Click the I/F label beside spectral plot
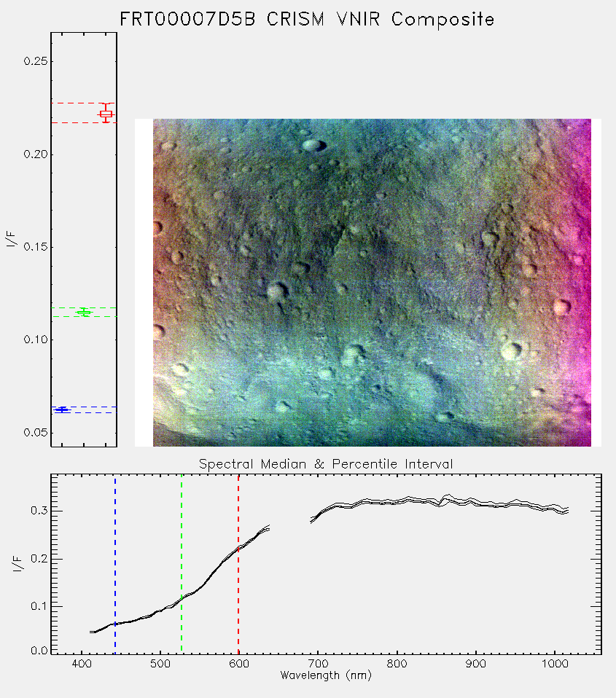This screenshot has width=616, height=698. pyautogui.click(x=17, y=564)
